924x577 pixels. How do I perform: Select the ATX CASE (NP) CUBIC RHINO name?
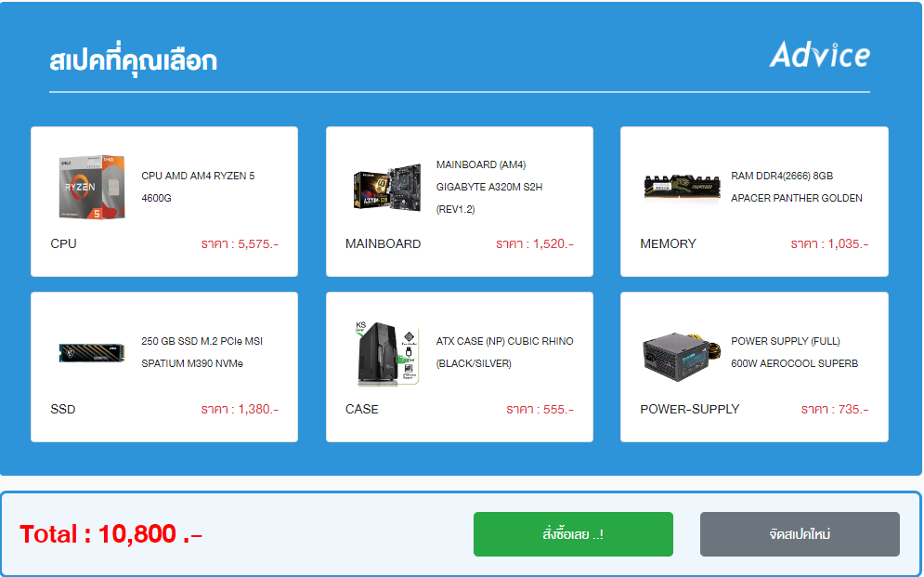pyautogui.click(x=504, y=352)
